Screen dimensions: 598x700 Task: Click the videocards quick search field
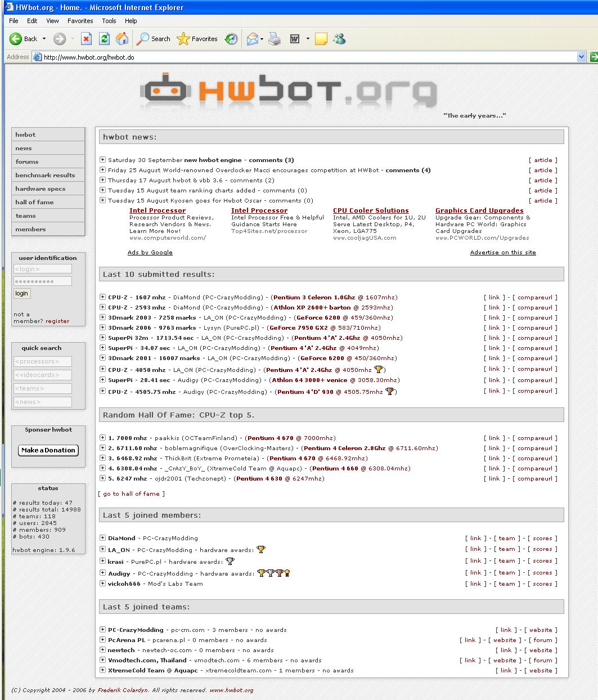pos(43,375)
